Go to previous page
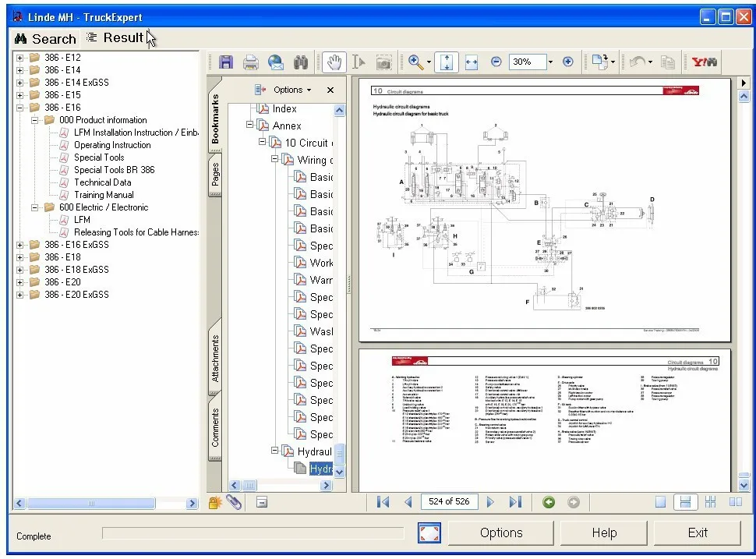The image size is (756, 559). click(408, 502)
